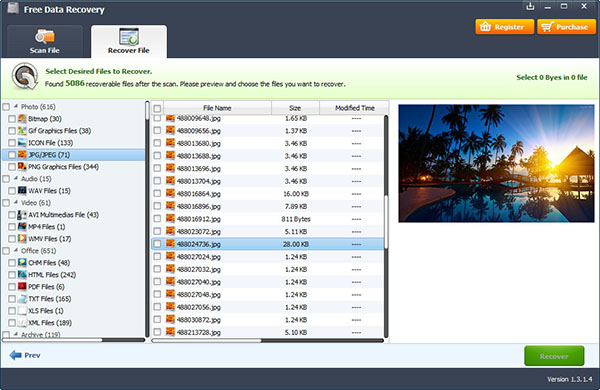Collapse the Video category group
600x390 pixels.
click(x=16, y=202)
